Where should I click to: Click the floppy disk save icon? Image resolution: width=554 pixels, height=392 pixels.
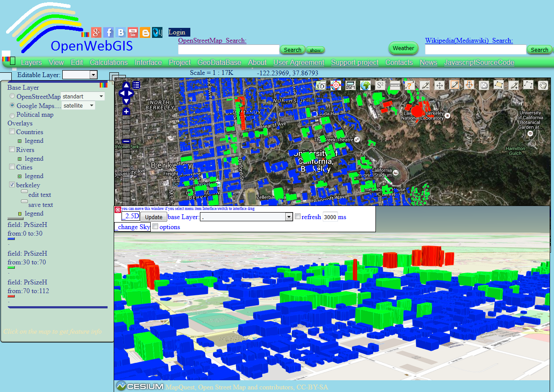click(x=483, y=85)
